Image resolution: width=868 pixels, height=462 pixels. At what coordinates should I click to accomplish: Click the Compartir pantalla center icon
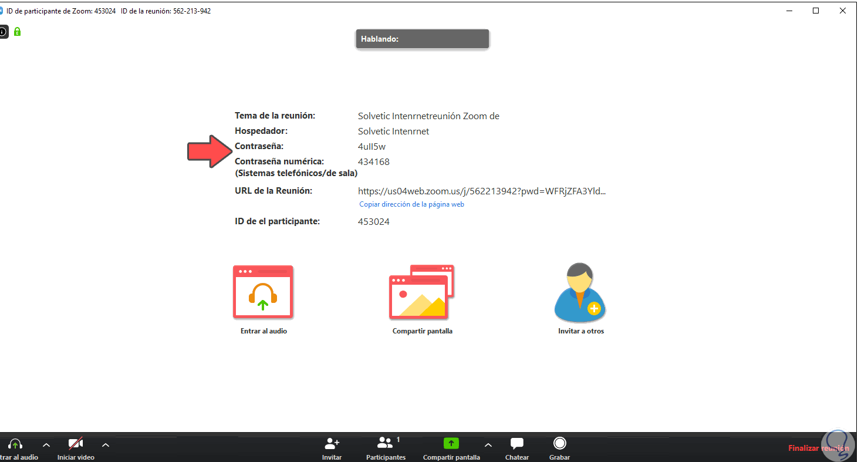(x=421, y=292)
